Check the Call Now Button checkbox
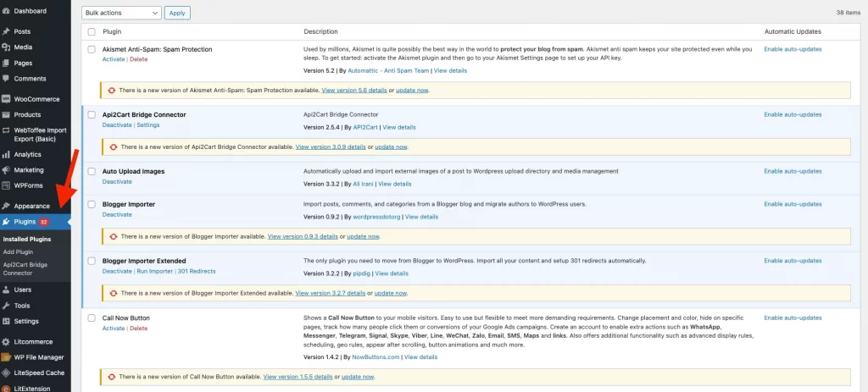 coord(92,317)
